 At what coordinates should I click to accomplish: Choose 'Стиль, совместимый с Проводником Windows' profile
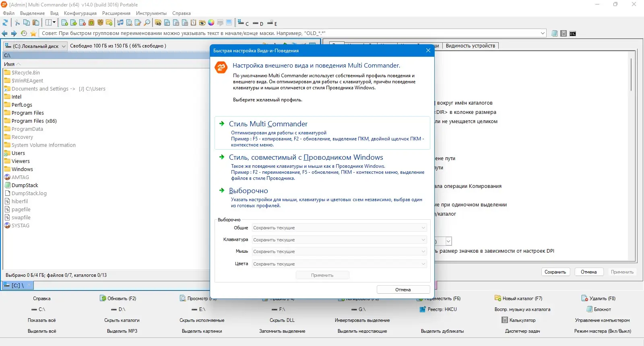click(322, 167)
